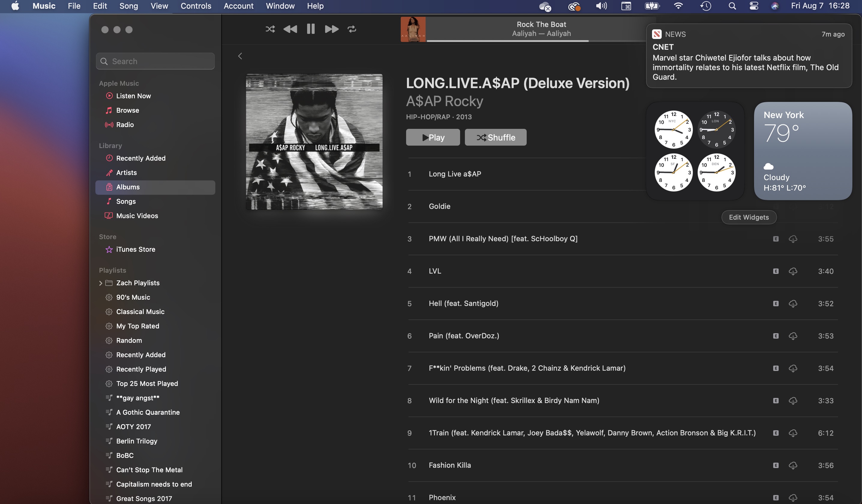This screenshot has width=862, height=504.
Task: Open the File menu
Action: pos(74,6)
